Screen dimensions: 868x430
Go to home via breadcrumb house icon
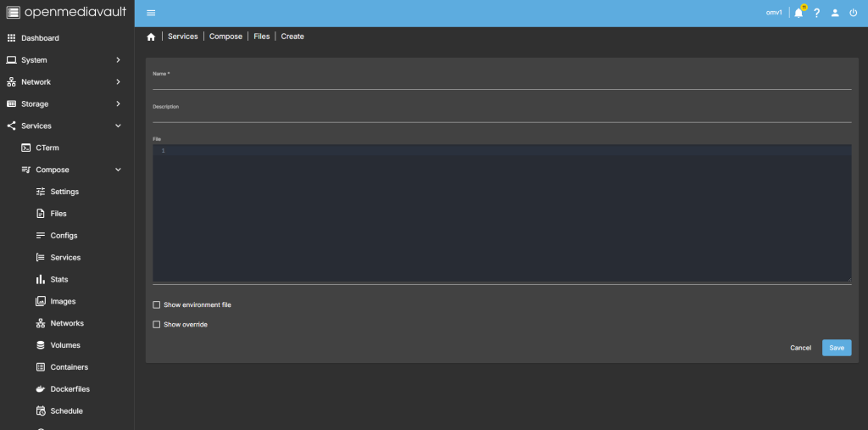151,36
